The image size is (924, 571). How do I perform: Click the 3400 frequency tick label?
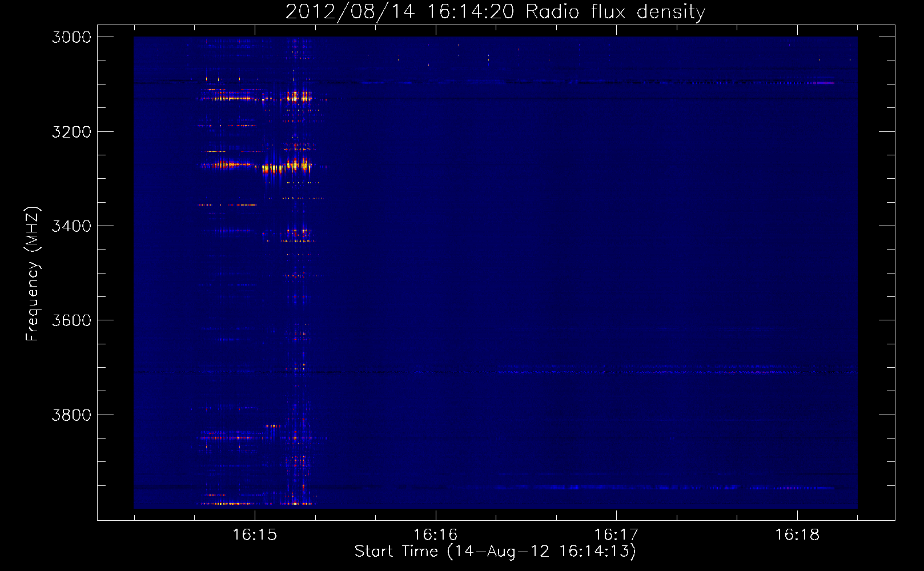click(71, 226)
